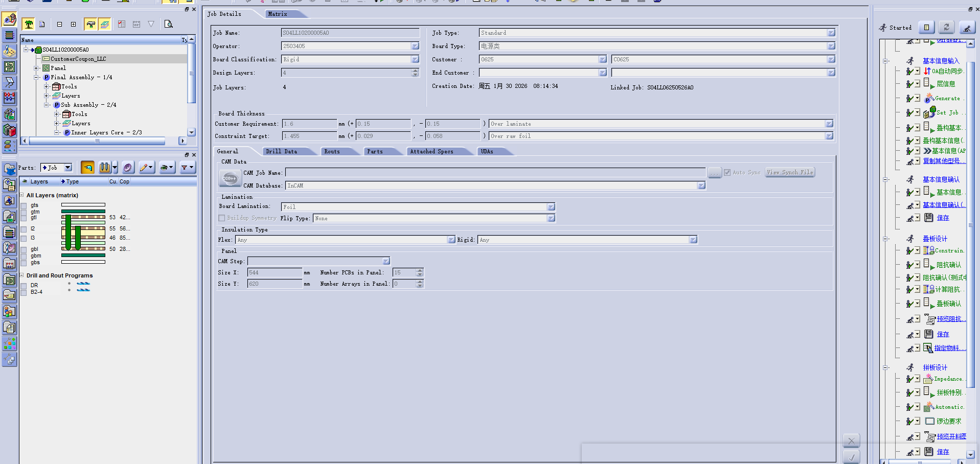
Task: Click the tree panel horizontal scrollbar
Action: [102, 141]
